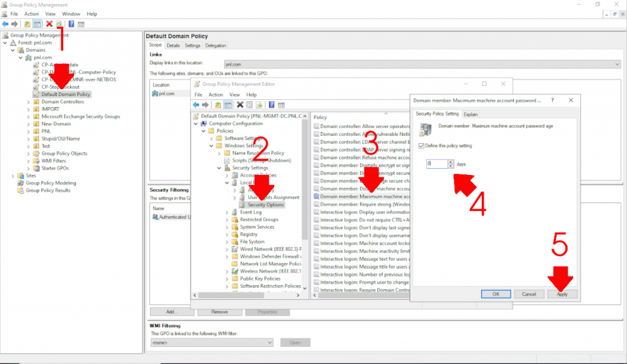This screenshot has width=627, height=364.
Task: Click the Forward arrow in the editor toolbar
Action: [x=205, y=105]
